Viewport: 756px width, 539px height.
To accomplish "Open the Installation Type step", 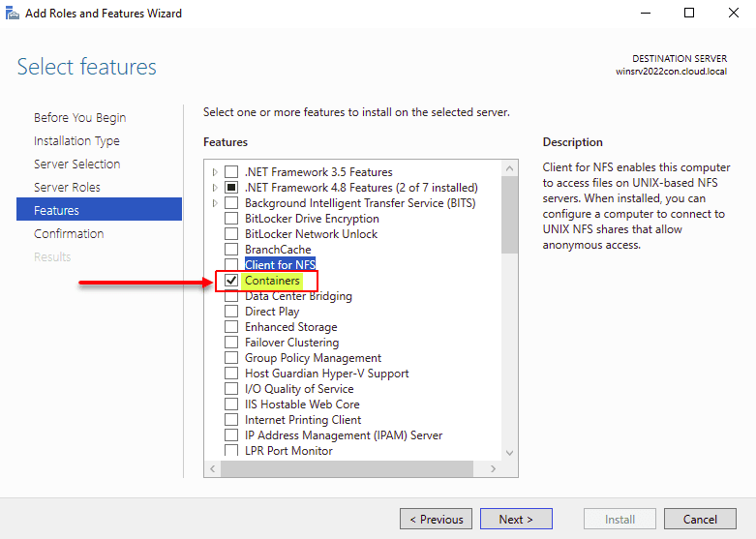I will click(x=76, y=141).
